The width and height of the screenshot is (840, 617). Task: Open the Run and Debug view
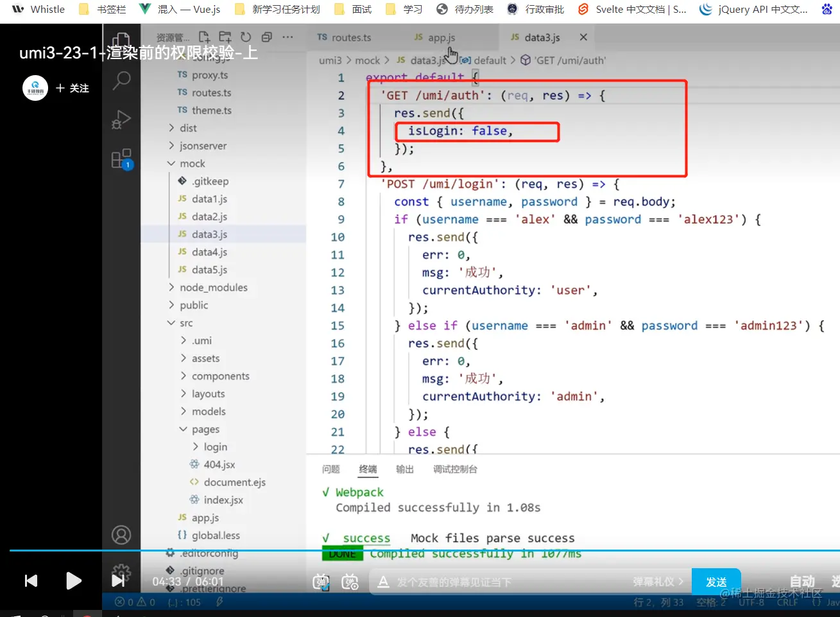[x=121, y=119]
